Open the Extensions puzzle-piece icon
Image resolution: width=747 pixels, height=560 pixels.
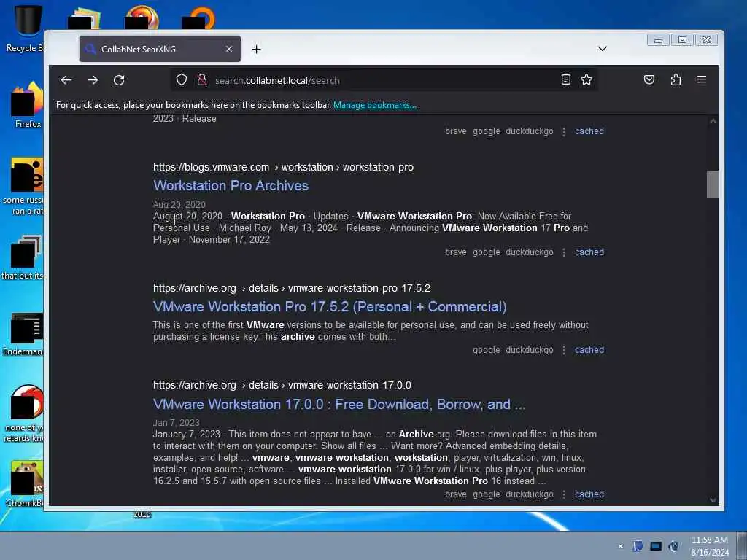676,79
